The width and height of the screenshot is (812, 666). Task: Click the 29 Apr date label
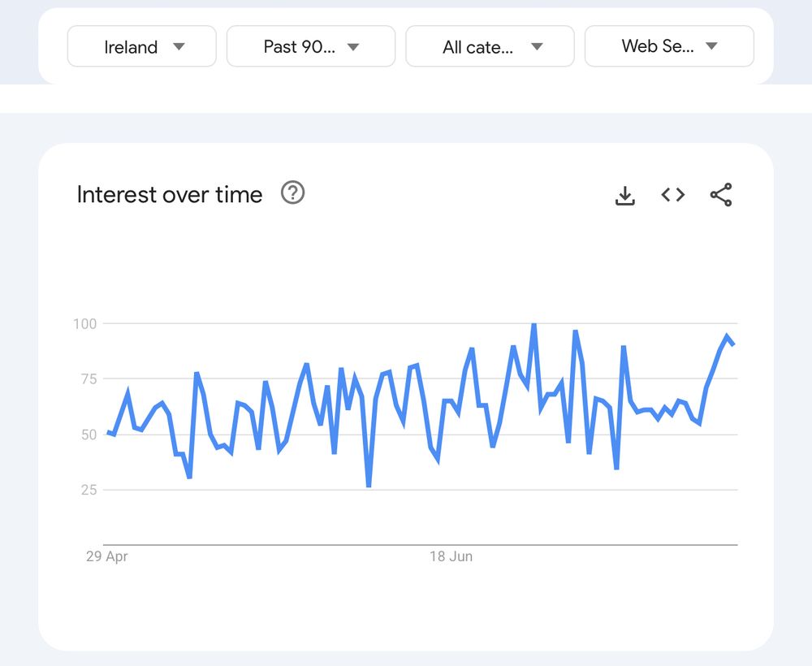(x=107, y=557)
